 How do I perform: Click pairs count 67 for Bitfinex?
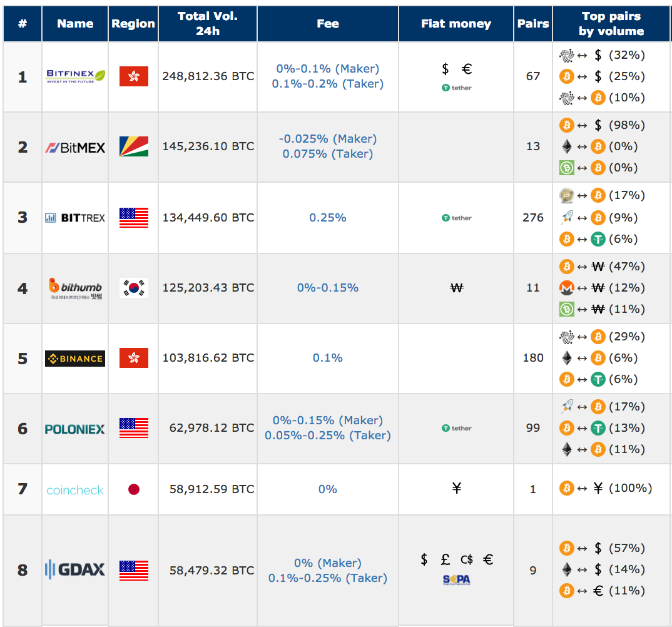(x=533, y=76)
